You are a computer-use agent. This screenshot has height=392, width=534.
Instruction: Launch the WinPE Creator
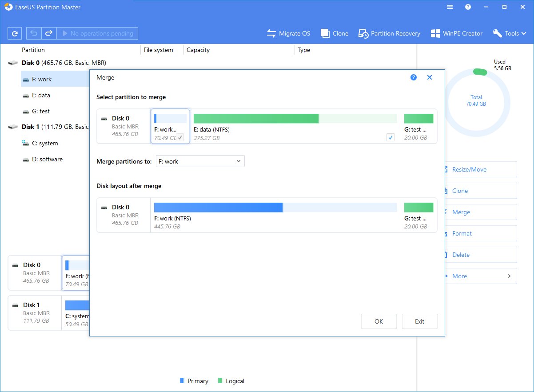(x=456, y=33)
